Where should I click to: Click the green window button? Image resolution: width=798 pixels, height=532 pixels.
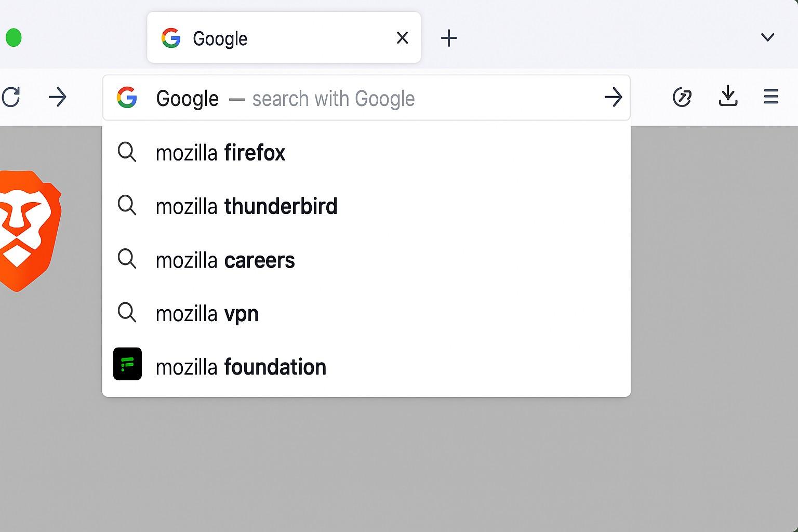(14, 38)
